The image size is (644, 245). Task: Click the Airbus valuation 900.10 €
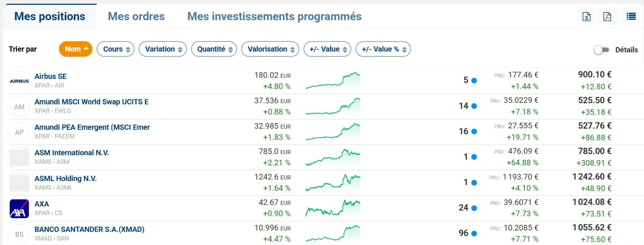pyautogui.click(x=595, y=74)
